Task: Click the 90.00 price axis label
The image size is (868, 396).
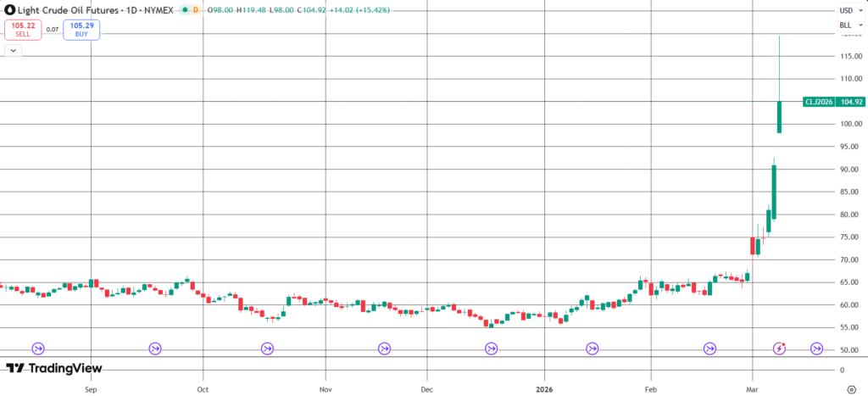Action: point(851,170)
